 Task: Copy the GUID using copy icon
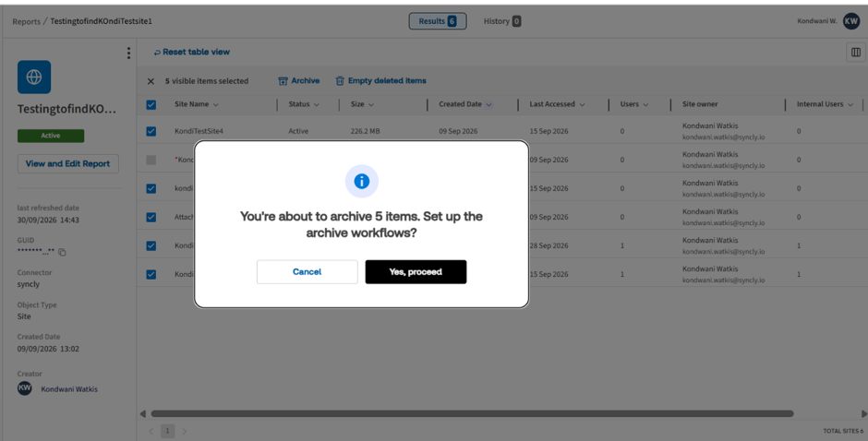62,252
